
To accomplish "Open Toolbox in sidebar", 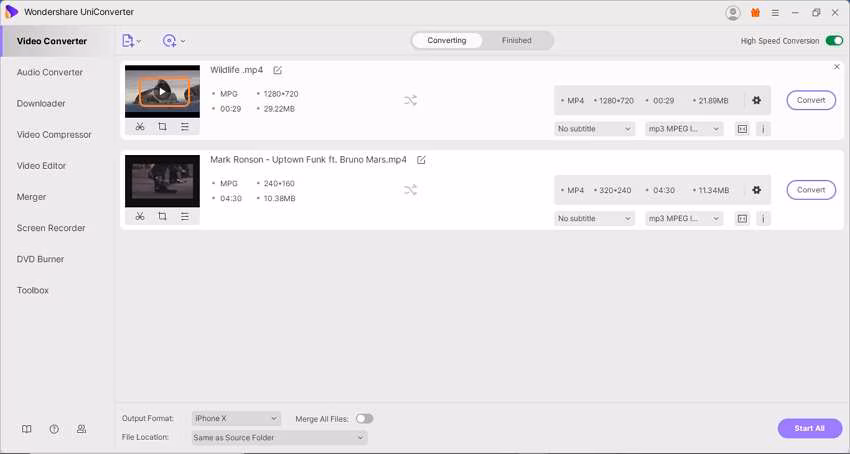I will tap(33, 290).
